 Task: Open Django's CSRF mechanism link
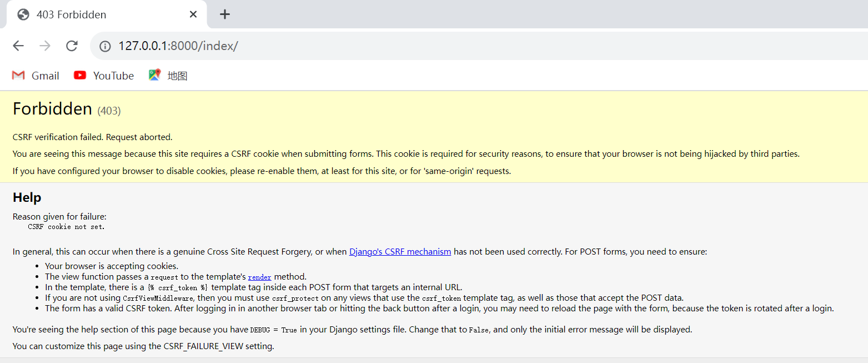400,252
